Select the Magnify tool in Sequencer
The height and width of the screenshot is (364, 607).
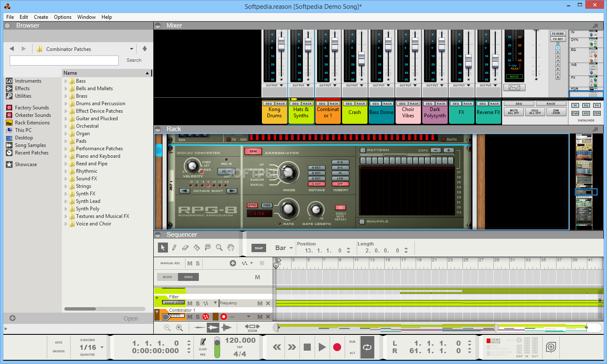point(219,248)
